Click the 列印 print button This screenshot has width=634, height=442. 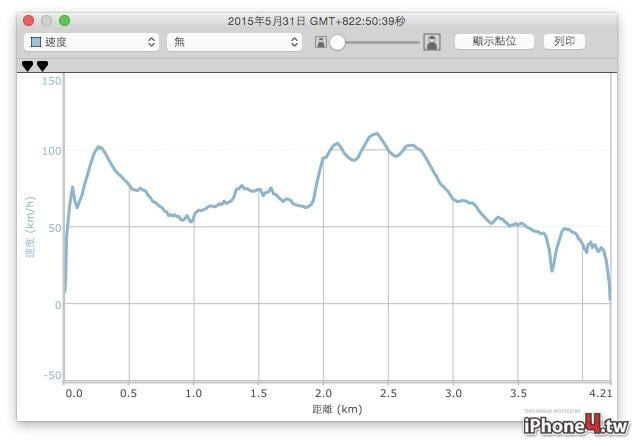tap(564, 41)
